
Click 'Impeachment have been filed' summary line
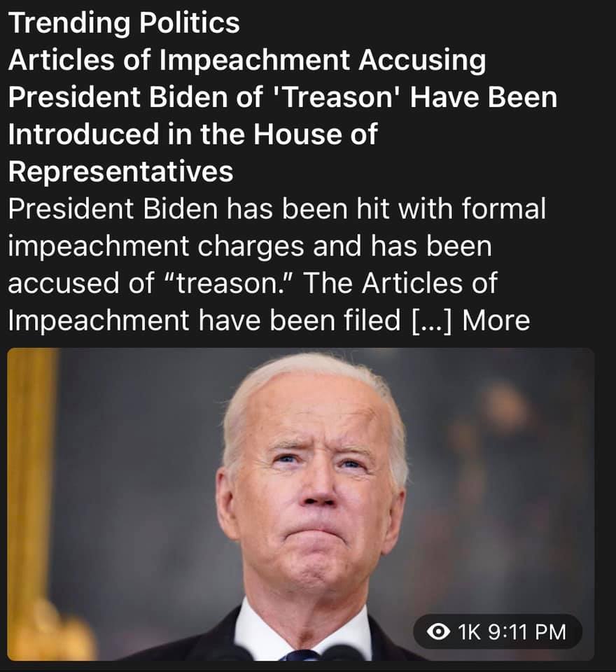point(204,321)
